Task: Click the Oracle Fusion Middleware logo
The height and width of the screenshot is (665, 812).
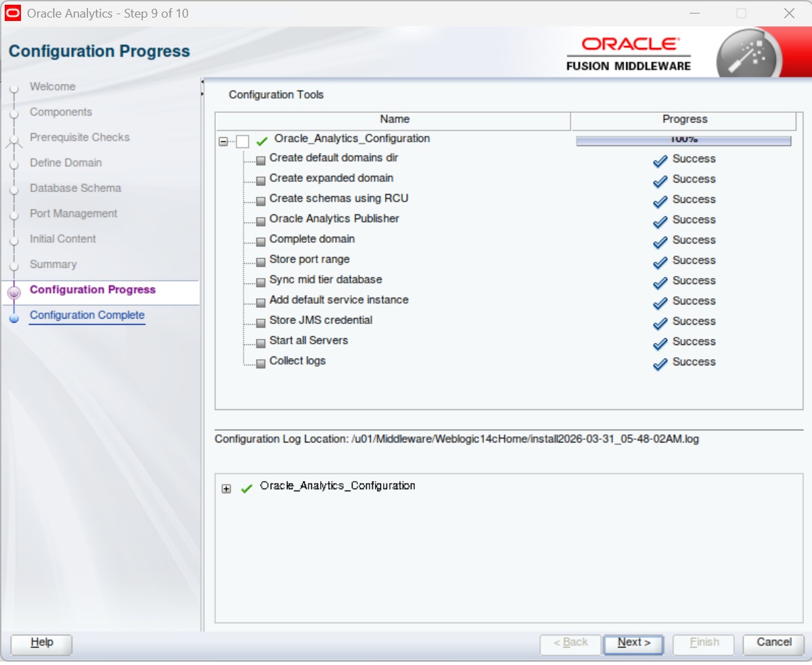Action: coord(629,53)
